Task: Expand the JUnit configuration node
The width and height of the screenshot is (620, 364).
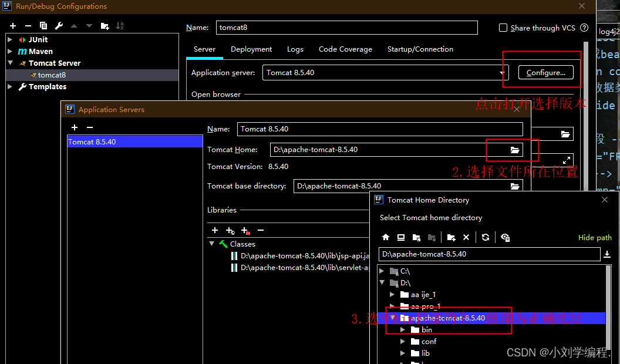Action: 11,39
